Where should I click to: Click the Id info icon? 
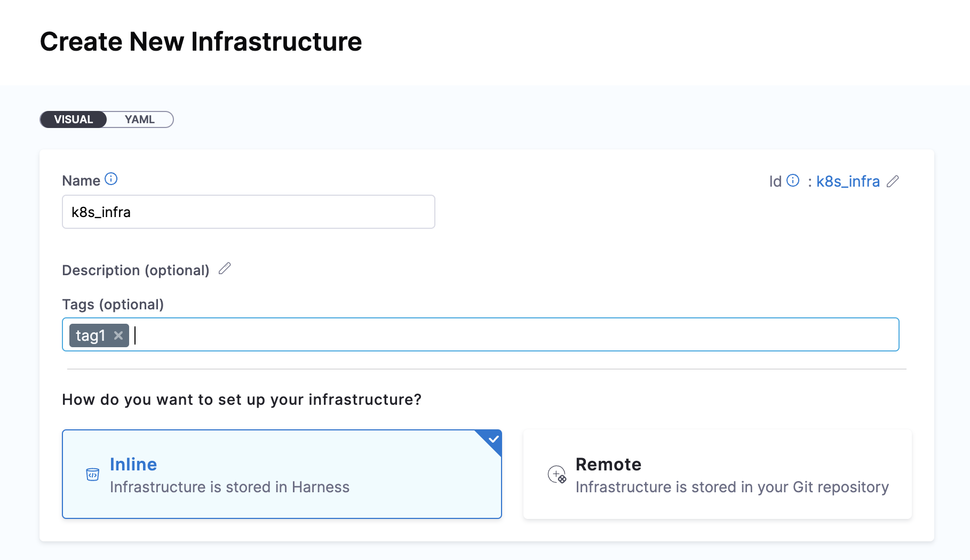tap(793, 180)
